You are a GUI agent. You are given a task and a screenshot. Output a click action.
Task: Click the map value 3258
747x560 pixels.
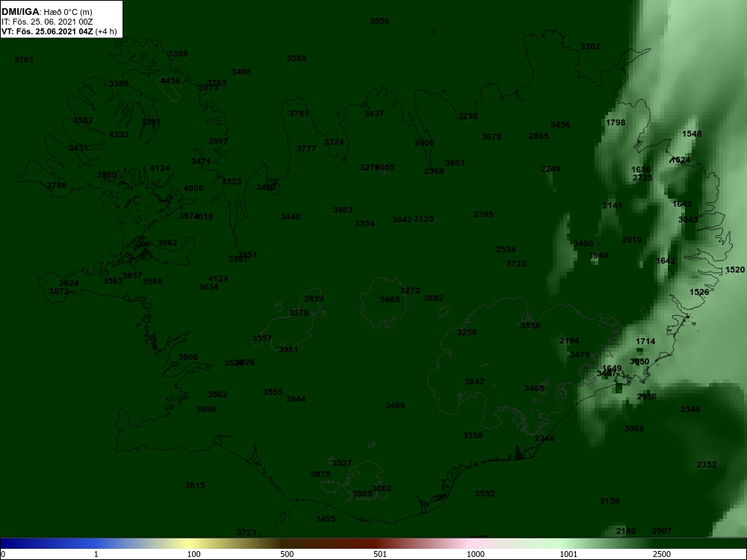point(467,332)
